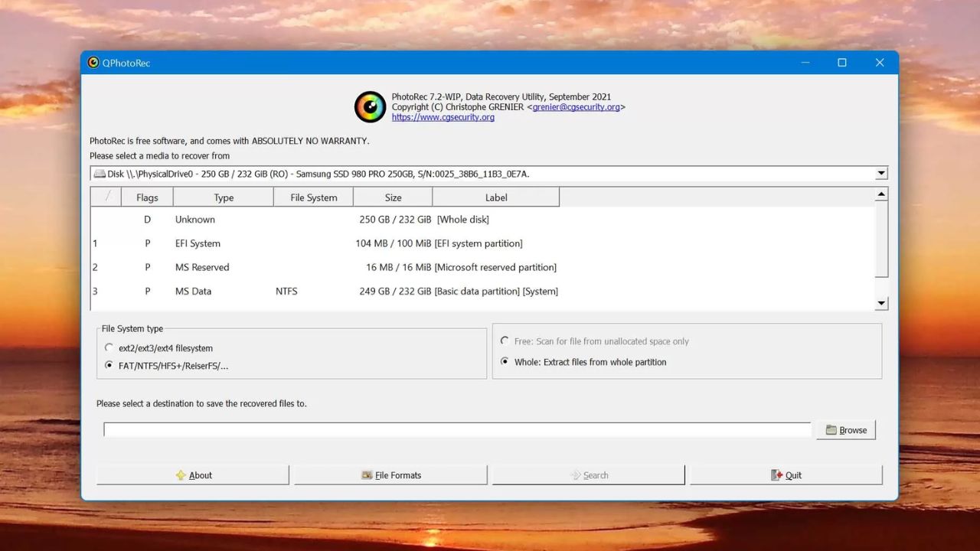Click the Quit button exit icon
Viewport: 980px width, 551px height.
point(777,475)
